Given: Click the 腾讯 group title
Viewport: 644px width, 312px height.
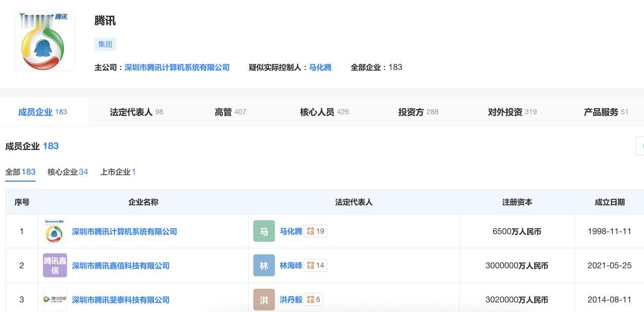Looking at the screenshot, I should (105, 21).
